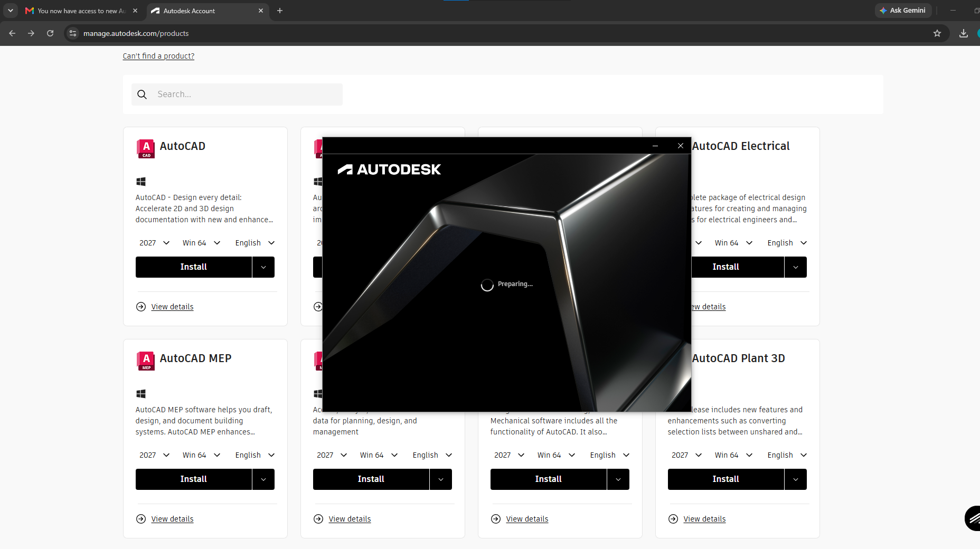The height and width of the screenshot is (549, 980).
Task: Open the browser downloads icon
Action: [964, 33]
